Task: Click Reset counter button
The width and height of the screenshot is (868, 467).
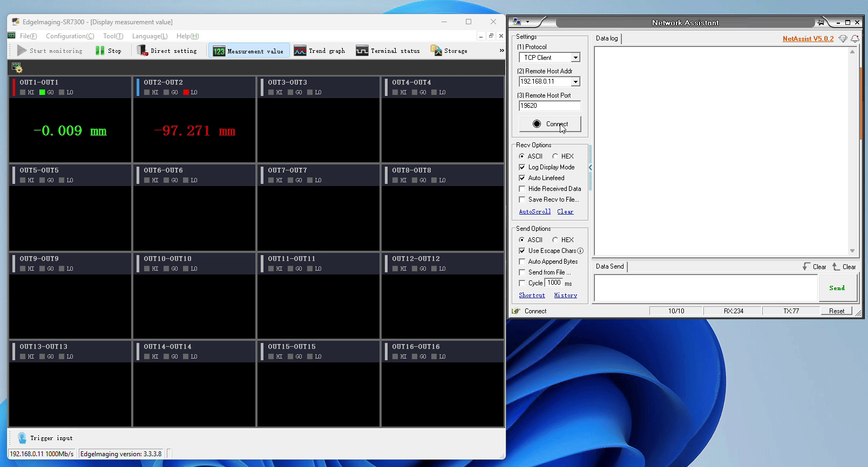Action: click(x=837, y=311)
